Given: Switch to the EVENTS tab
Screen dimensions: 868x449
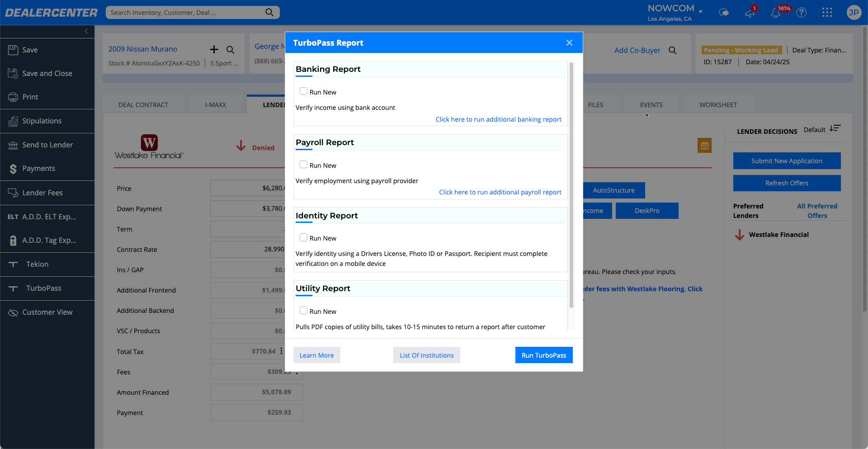Looking at the screenshot, I should point(651,105).
